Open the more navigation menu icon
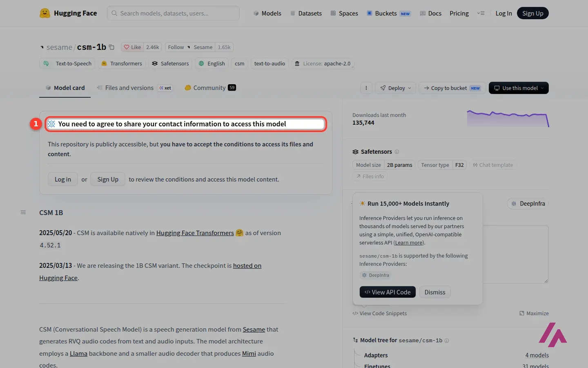Screen dimensions: 588x368 481,13
